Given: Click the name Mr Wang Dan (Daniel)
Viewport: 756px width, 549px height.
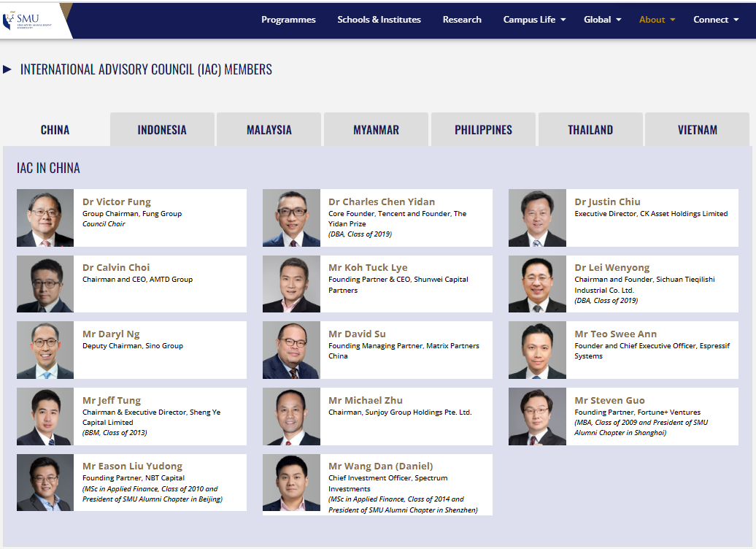Looking at the screenshot, I should [381, 466].
